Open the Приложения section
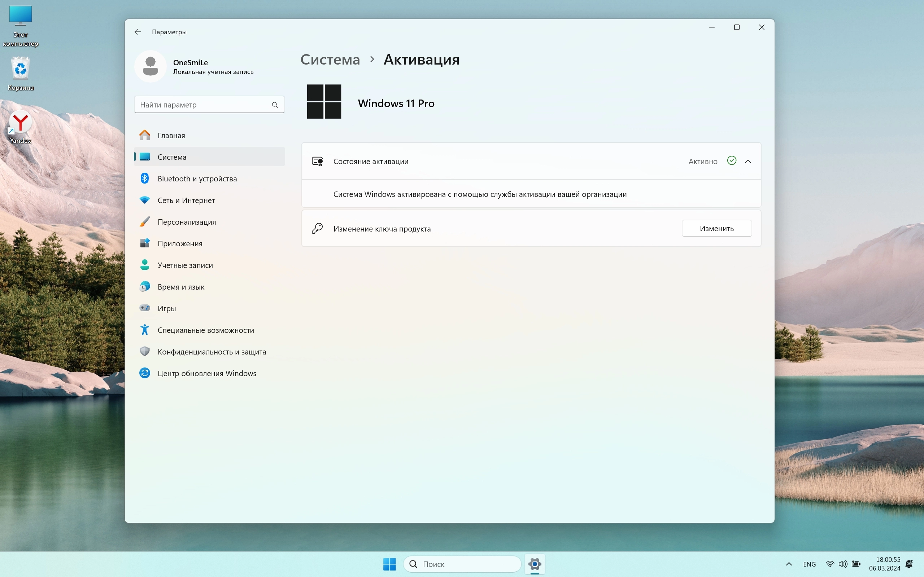 click(180, 243)
